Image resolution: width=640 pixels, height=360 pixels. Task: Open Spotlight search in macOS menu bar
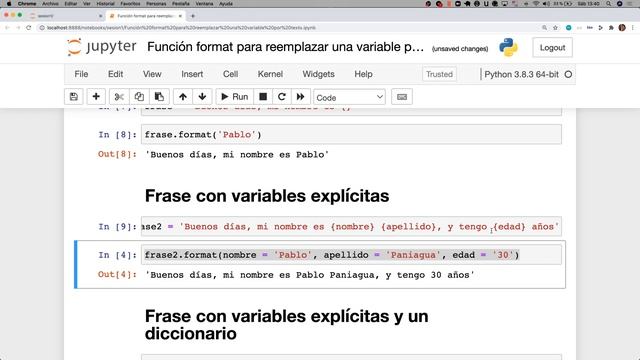[x=609, y=4]
